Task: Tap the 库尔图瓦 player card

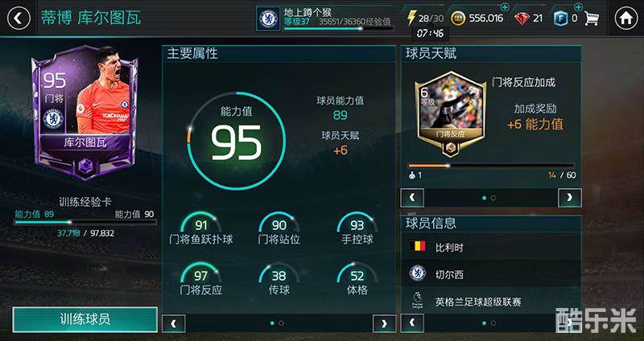Action: tap(85, 113)
